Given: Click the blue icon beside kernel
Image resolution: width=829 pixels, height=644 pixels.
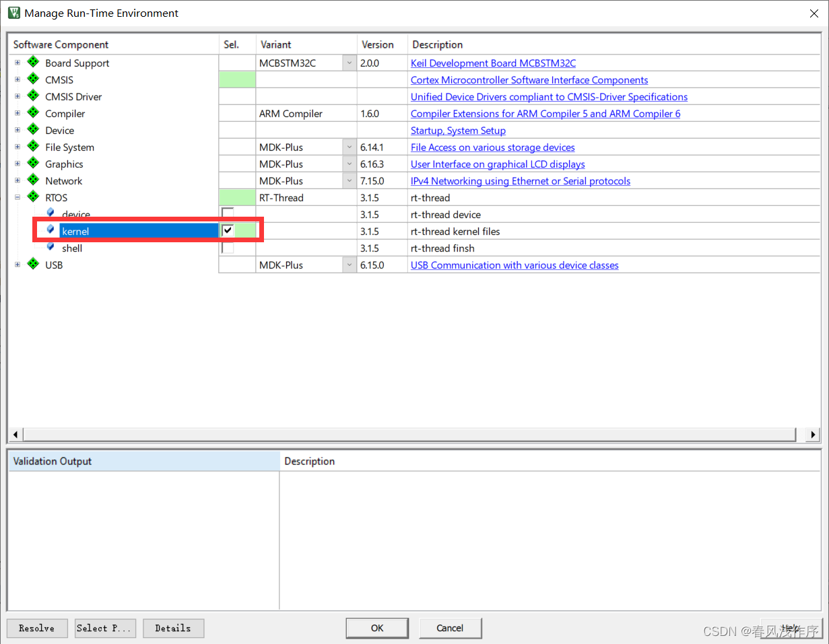Looking at the screenshot, I should click(x=51, y=229).
